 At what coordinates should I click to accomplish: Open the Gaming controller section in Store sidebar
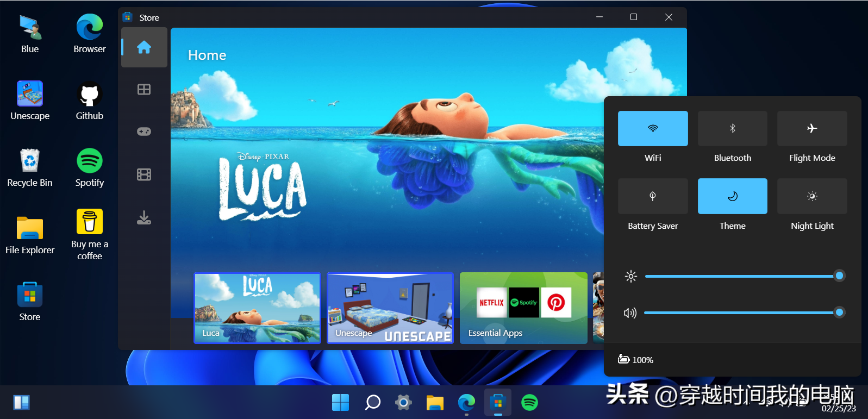pyautogui.click(x=144, y=132)
